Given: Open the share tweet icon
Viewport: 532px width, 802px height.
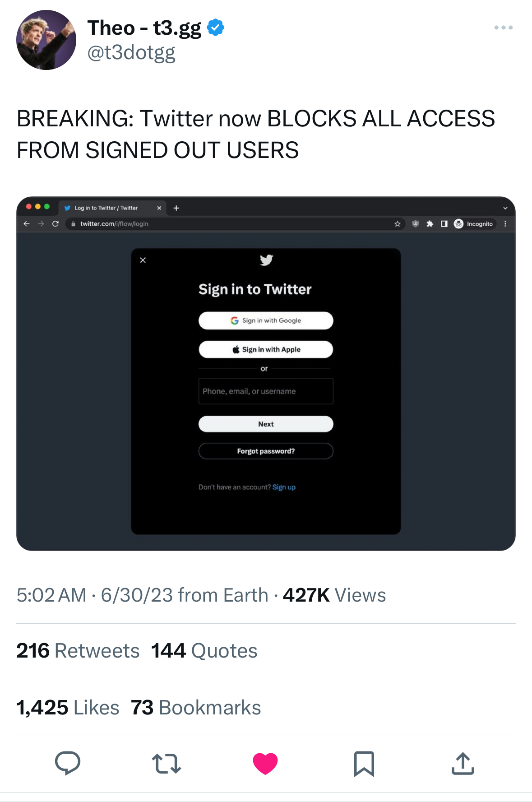Looking at the screenshot, I should coord(463,764).
